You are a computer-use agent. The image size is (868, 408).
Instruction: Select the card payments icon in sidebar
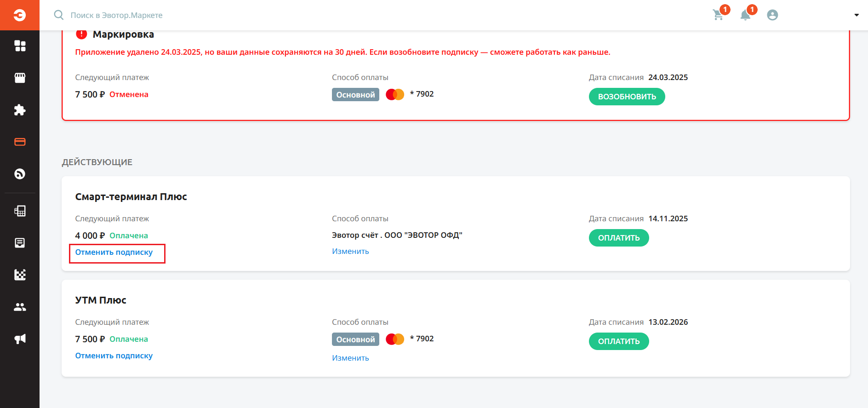20,142
